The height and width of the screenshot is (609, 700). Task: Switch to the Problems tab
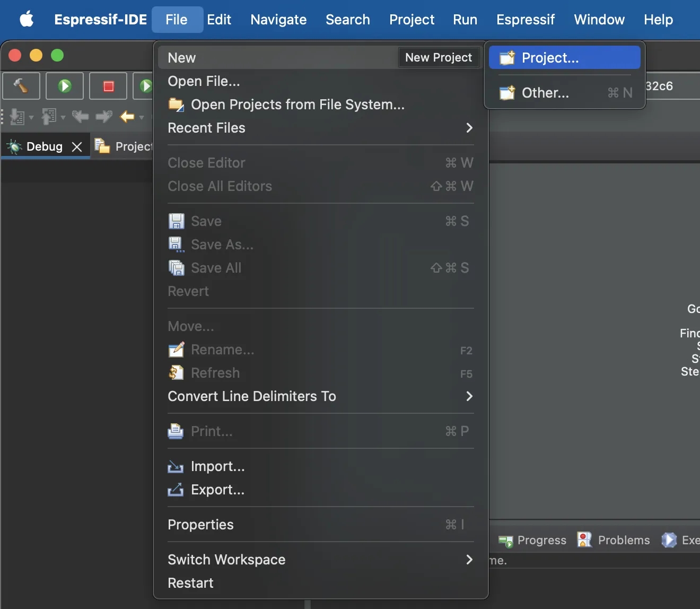(x=623, y=540)
